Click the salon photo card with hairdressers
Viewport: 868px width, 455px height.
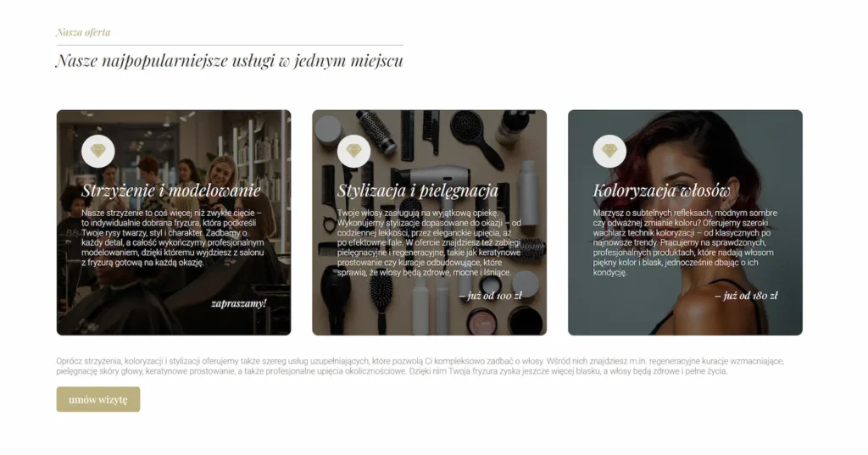[x=174, y=223]
